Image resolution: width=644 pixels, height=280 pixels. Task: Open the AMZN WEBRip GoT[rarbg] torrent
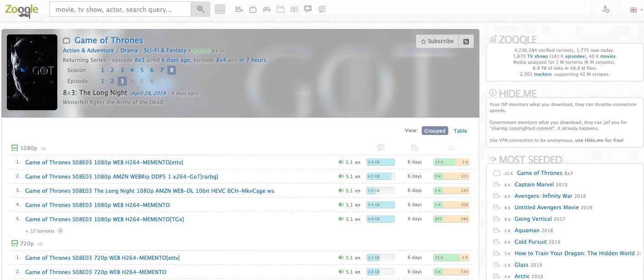click(x=121, y=176)
